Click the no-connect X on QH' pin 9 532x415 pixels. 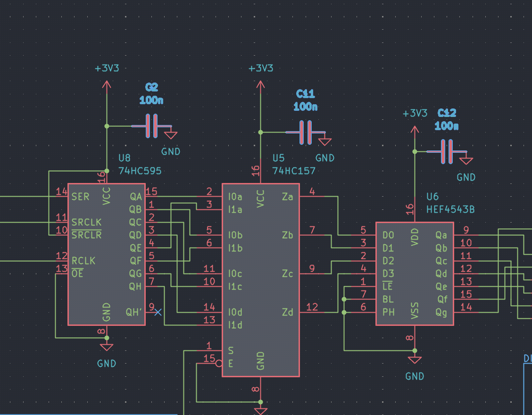tap(158, 312)
